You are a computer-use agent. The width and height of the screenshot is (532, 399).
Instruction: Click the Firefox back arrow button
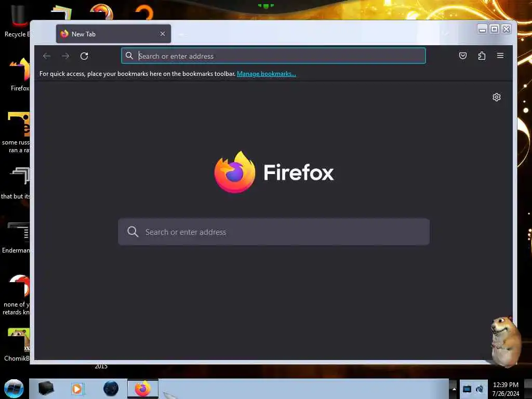coord(47,56)
